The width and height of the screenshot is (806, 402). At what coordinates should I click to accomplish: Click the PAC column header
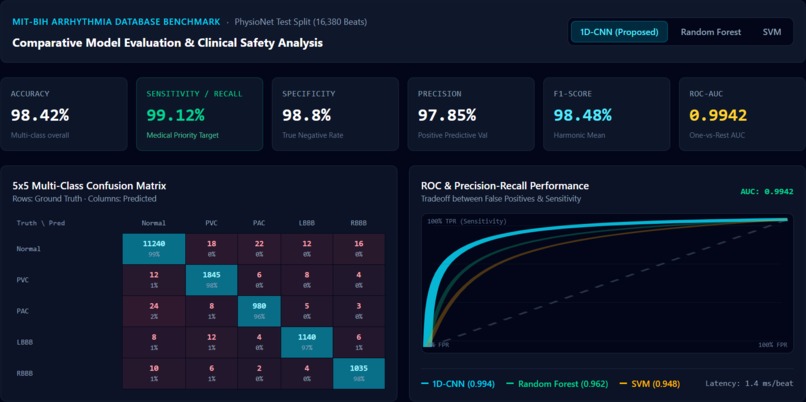pos(259,223)
